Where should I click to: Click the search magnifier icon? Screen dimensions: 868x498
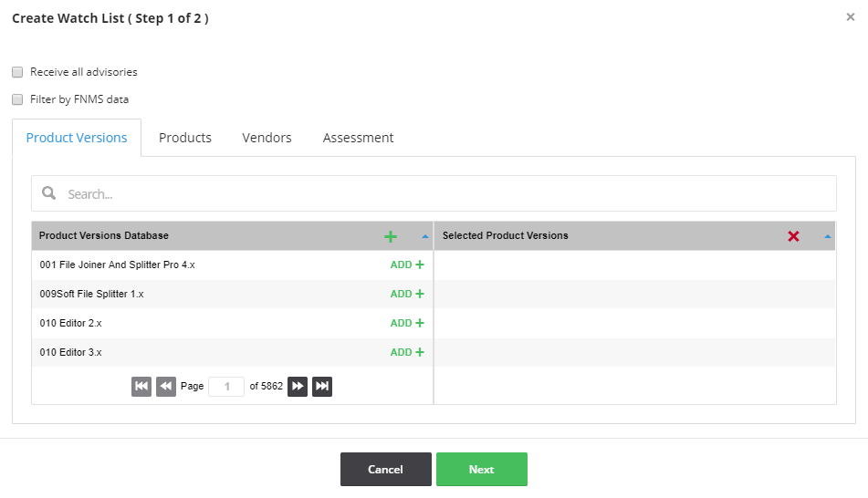49,194
